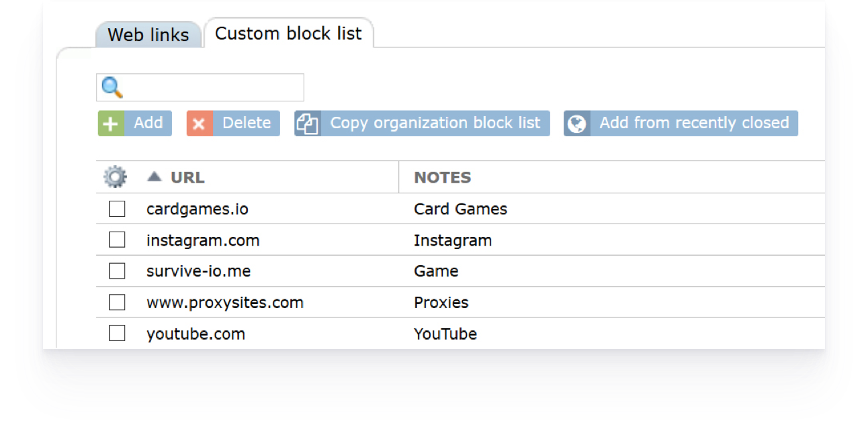Open the gear column settings icon
This screenshot has width=868, height=435.
point(115,177)
